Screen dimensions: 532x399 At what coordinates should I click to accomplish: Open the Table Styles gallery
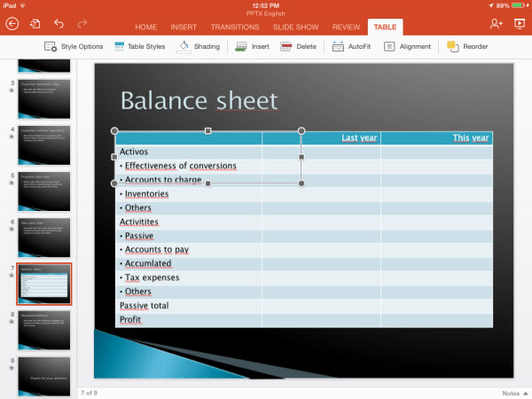pyautogui.click(x=139, y=46)
